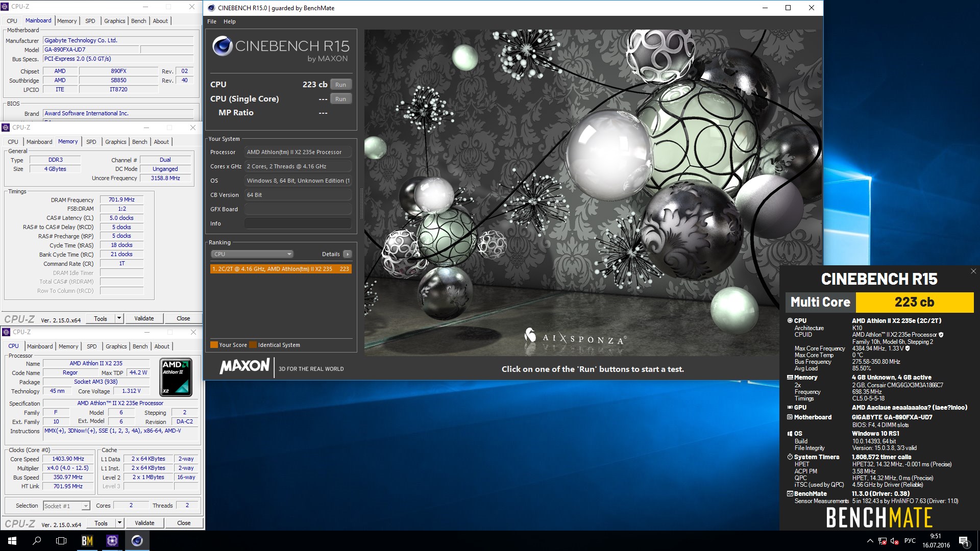
Task: Click the MAXON logo in Cinebench footer
Action: [244, 366]
